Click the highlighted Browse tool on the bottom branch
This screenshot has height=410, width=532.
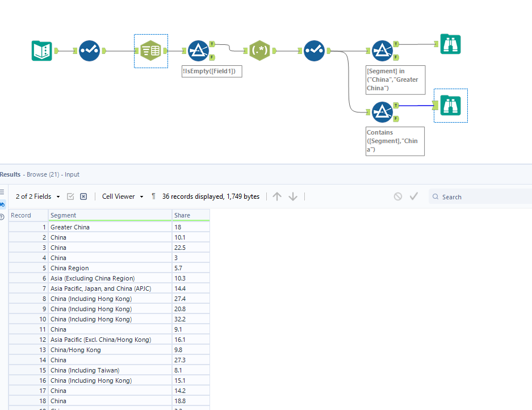(450, 106)
